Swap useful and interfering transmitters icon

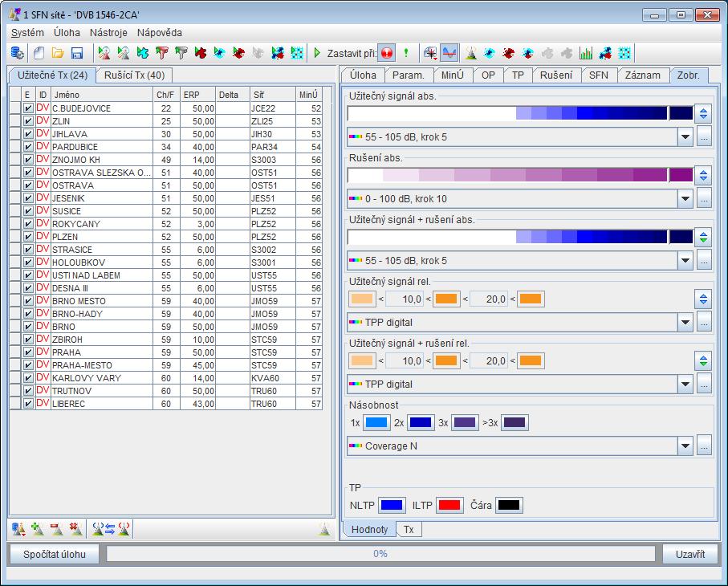coord(111,529)
